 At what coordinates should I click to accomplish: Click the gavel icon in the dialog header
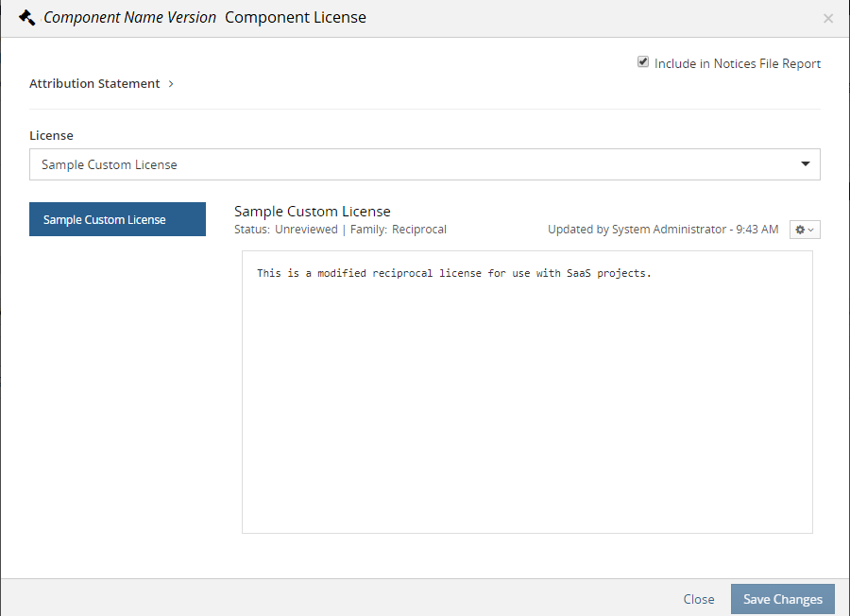(26, 18)
